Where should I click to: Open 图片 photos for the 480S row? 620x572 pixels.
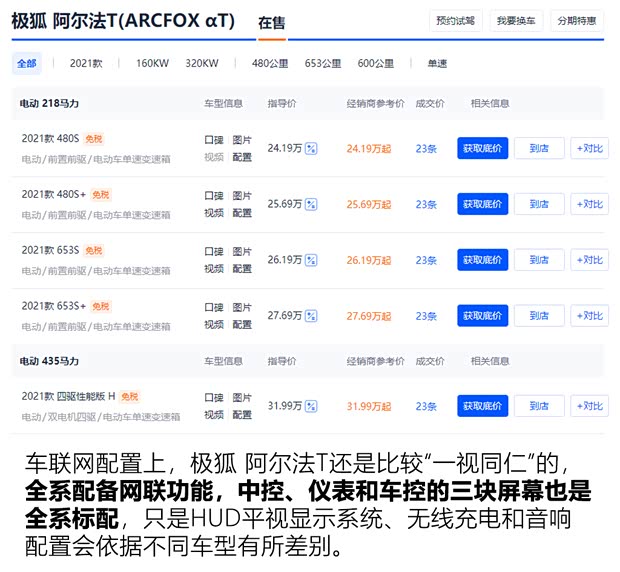(242, 140)
